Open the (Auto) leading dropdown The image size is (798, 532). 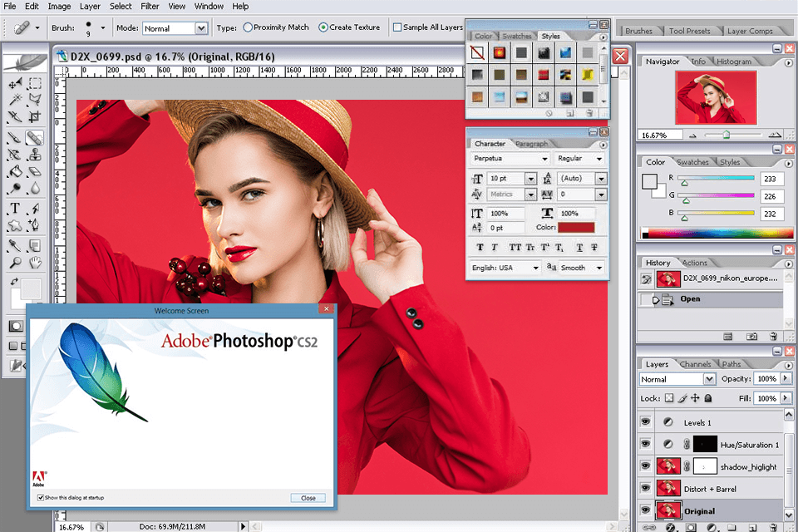click(x=601, y=179)
